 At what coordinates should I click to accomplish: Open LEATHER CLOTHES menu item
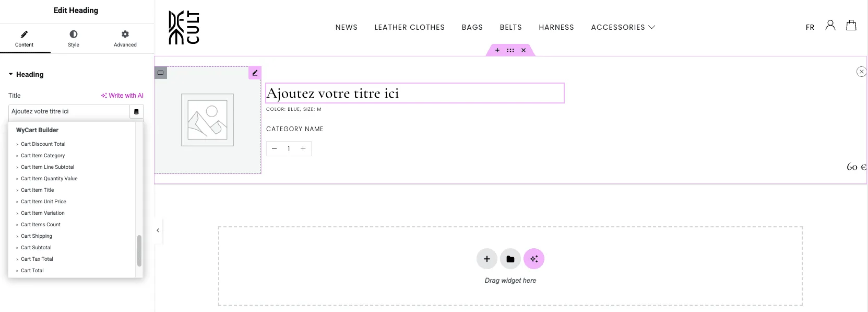coord(410,27)
